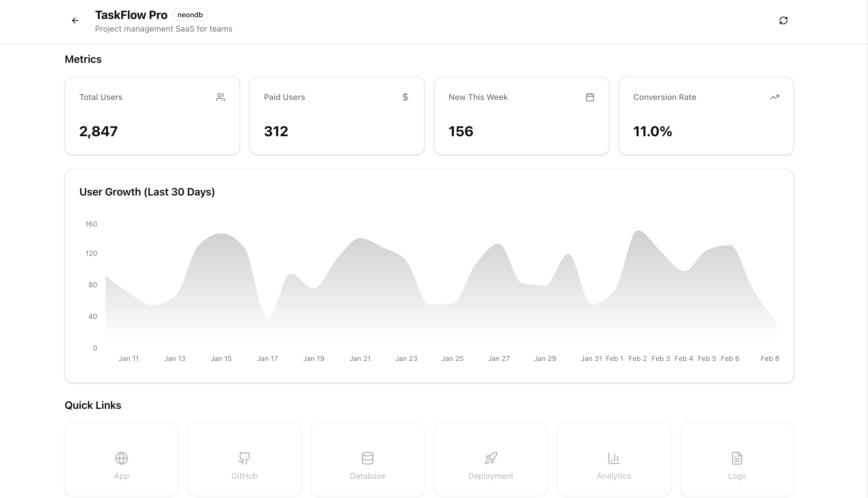Screen dimensions: 868x498
Task: Click the 11.0% conversion rate value
Action: pyautogui.click(x=652, y=131)
